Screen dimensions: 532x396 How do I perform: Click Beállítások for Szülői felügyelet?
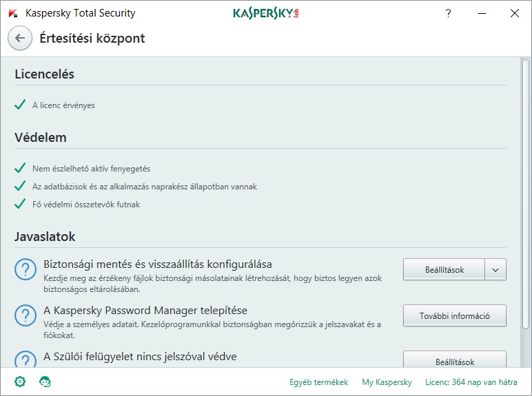pyautogui.click(x=455, y=359)
